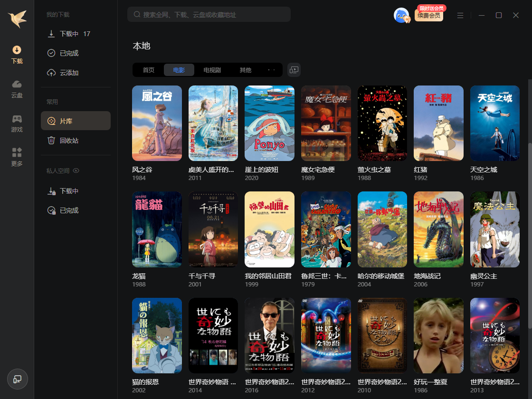Open the 崖上的波妞 Ponyo poster
Viewport: 532px width, 399px height.
(269, 123)
